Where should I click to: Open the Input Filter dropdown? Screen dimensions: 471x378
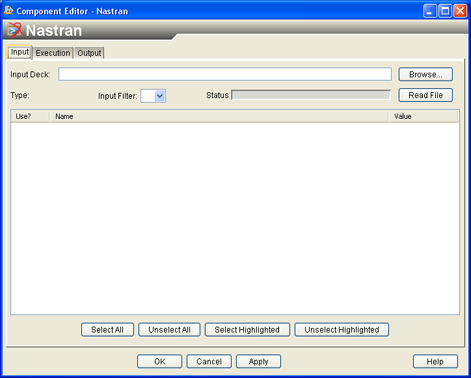153,96
